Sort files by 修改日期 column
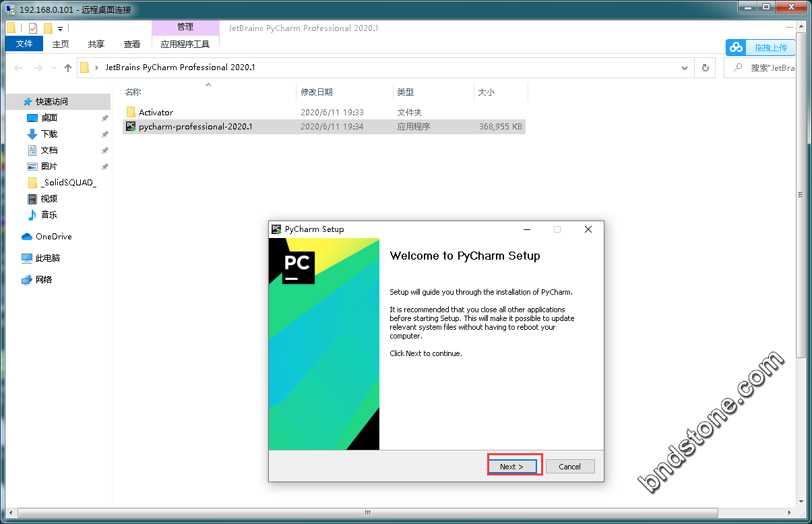The height and width of the screenshot is (524, 812). (317, 92)
